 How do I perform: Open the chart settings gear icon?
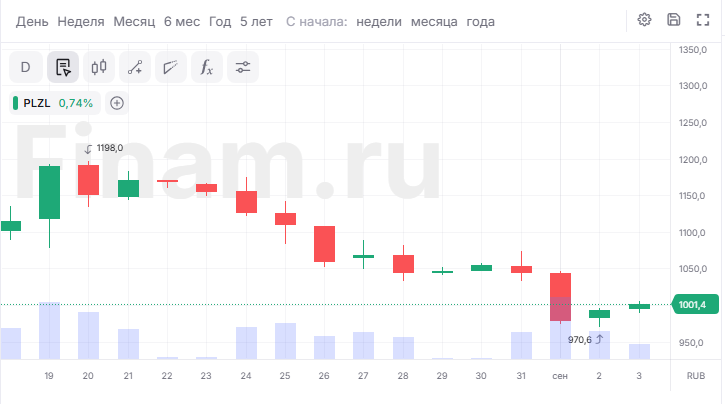[644, 19]
